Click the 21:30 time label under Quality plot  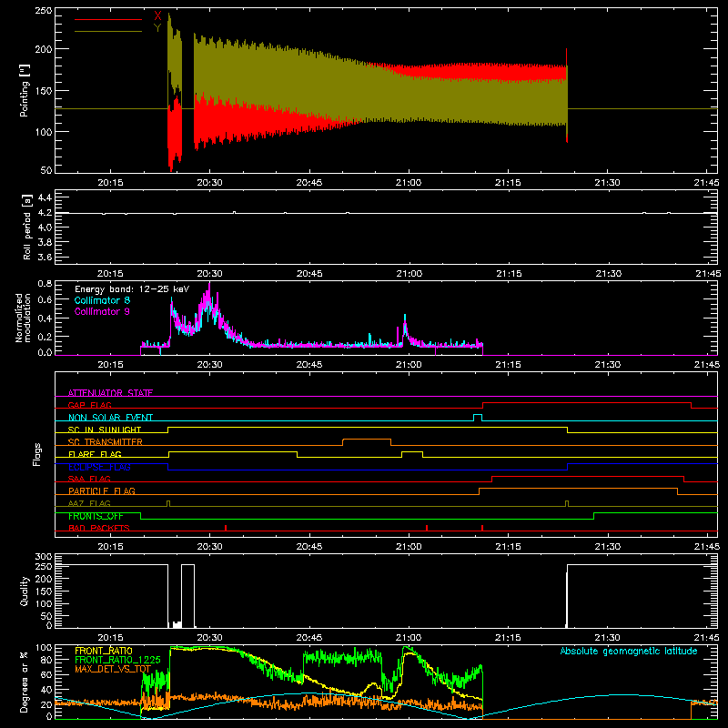607,638
